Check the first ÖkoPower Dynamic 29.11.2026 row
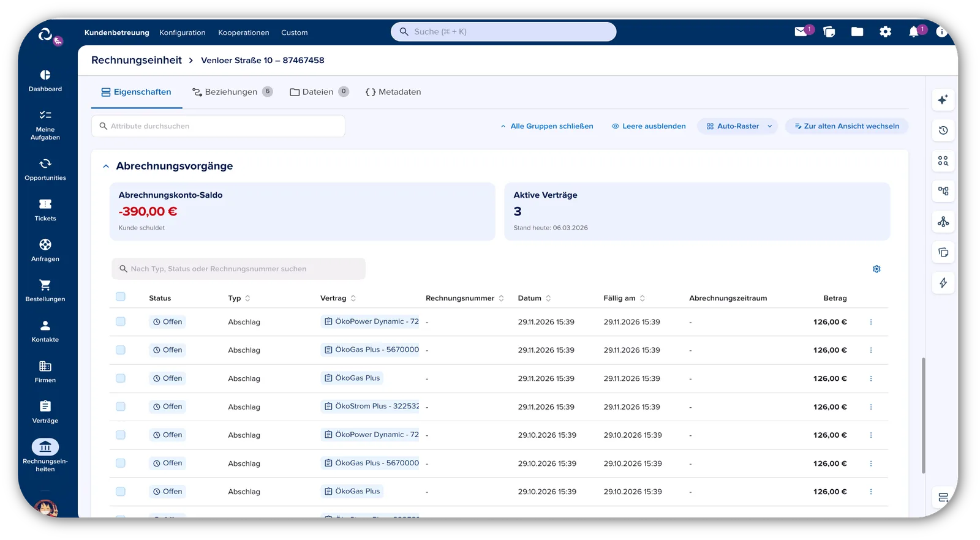The width and height of the screenshot is (980, 540). (121, 322)
